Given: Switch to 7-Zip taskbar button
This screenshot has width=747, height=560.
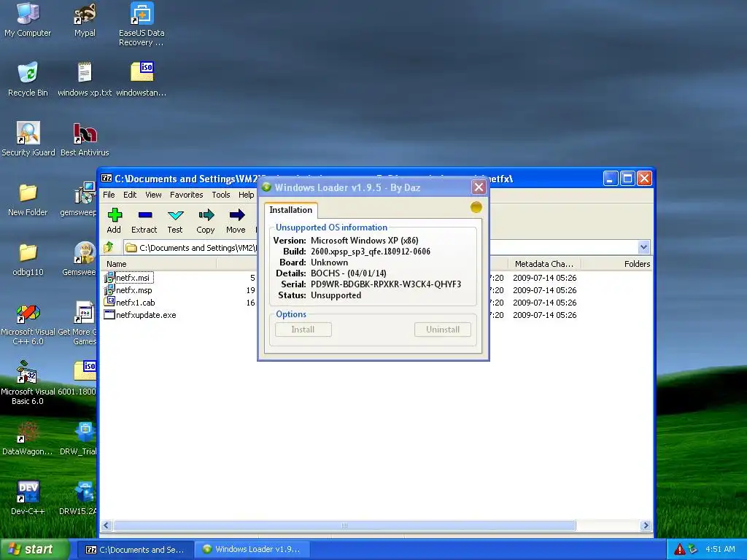Looking at the screenshot, I should (x=135, y=550).
